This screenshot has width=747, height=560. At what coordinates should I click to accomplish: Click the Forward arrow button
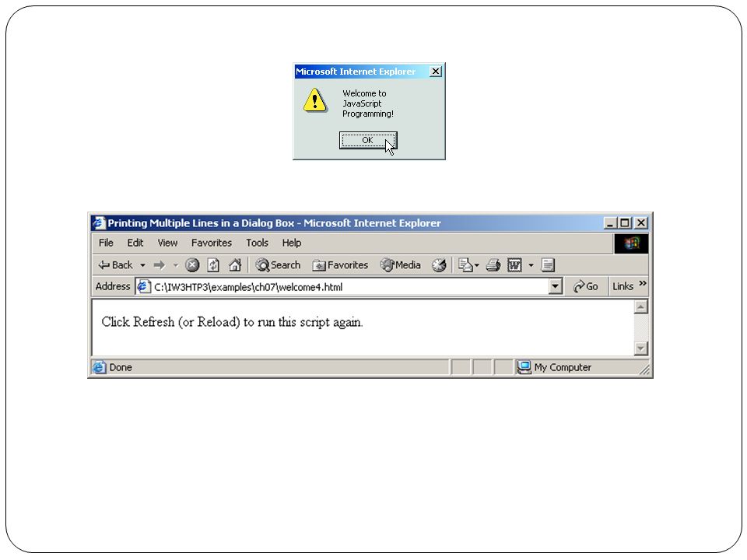(x=159, y=265)
